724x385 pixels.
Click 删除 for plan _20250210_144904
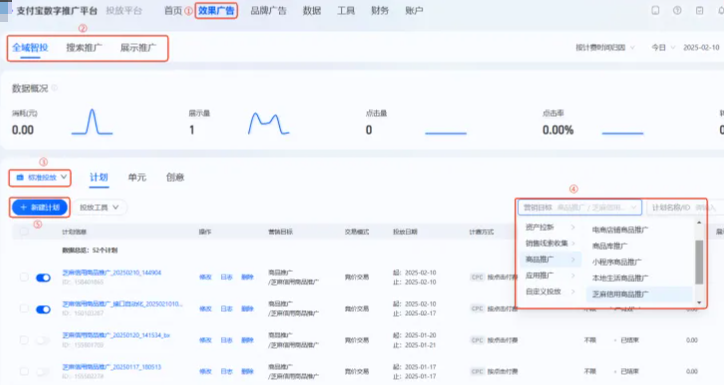click(x=247, y=277)
